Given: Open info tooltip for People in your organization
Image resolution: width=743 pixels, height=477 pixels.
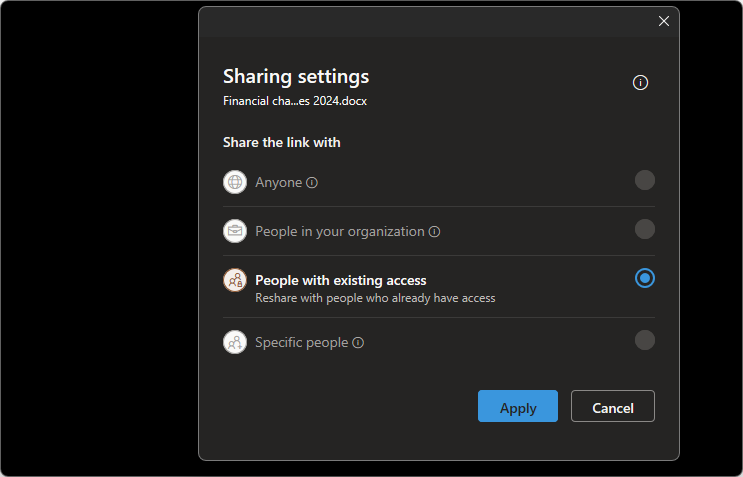Looking at the screenshot, I should [x=435, y=232].
